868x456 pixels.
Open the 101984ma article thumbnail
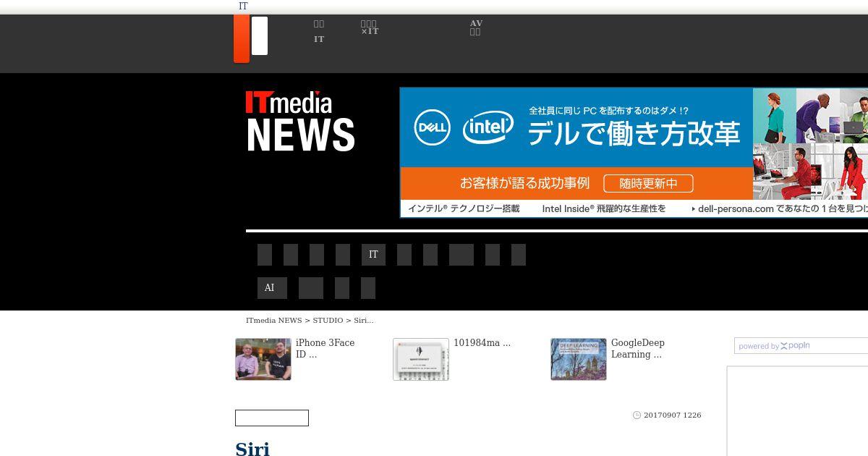click(x=421, y=359)
